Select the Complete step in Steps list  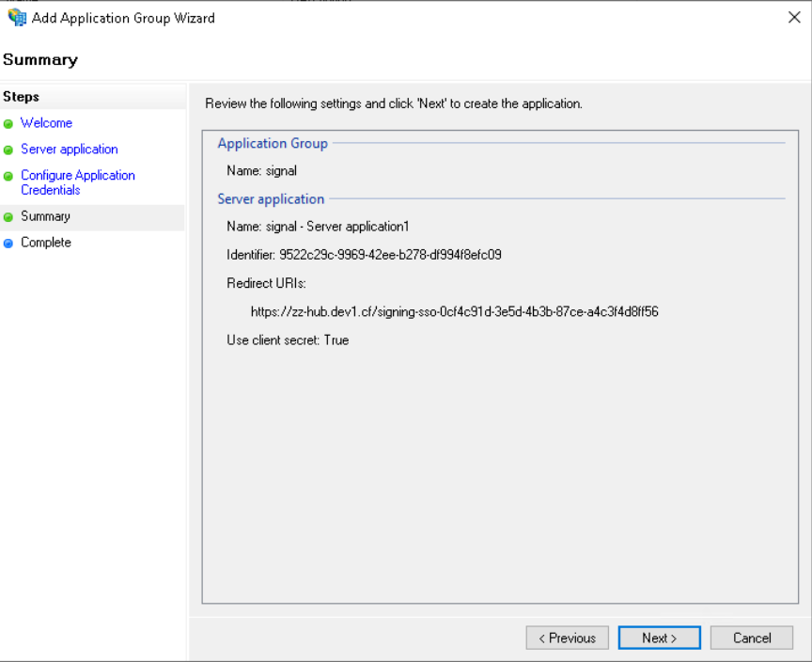(45, 243)
